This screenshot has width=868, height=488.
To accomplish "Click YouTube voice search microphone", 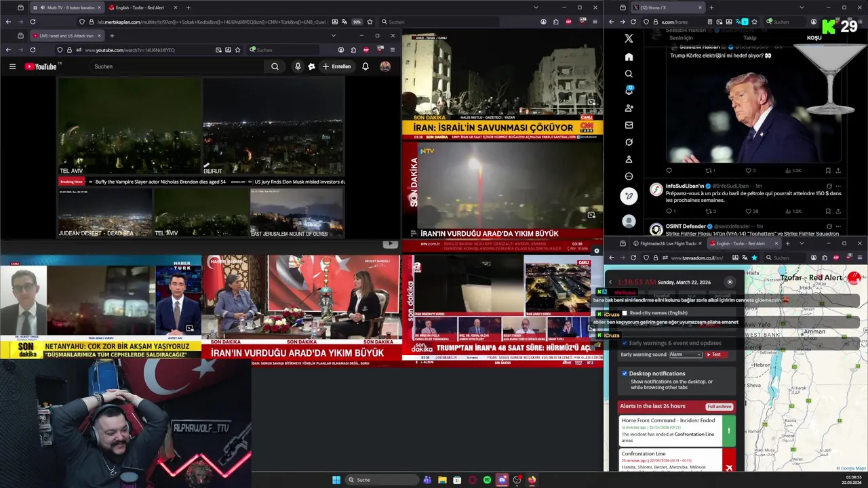I will pyautogui.click(x=297, y=66).
